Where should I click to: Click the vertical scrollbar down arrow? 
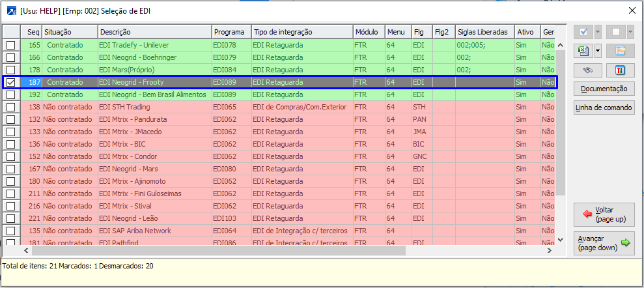click(x=561, y=238)
